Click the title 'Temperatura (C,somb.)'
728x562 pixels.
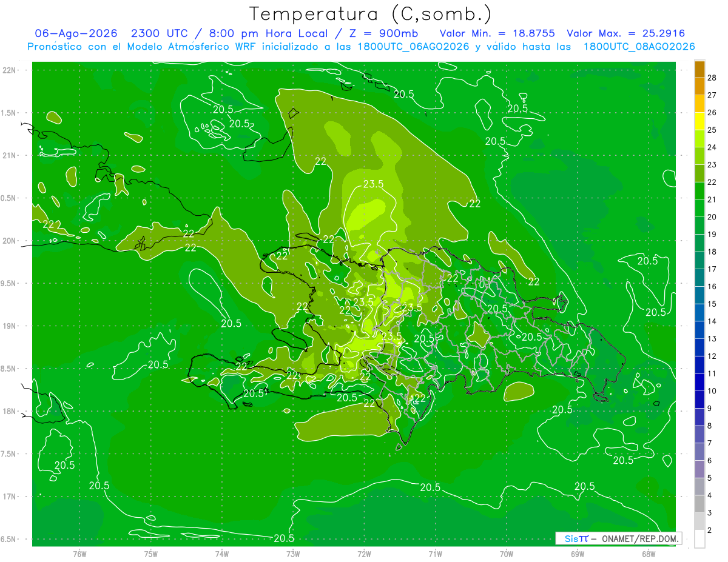pyautogui.click(x=371, y=14)
